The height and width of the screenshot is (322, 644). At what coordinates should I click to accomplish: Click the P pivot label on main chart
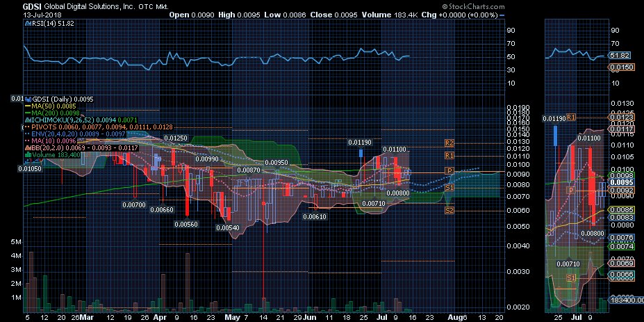[x=449, y=170]
